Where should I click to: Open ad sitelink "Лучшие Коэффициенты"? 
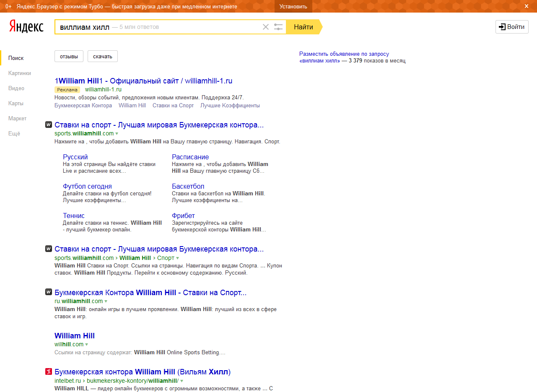coord(230,105)
